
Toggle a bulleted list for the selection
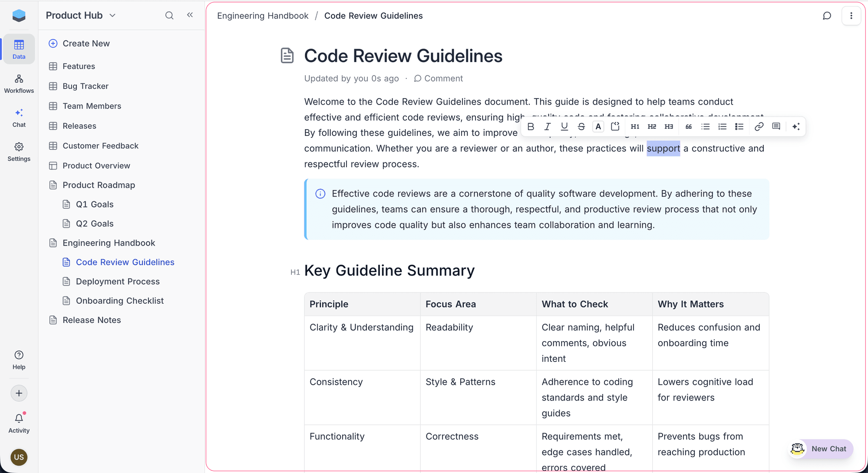click(x=705, y=126)
